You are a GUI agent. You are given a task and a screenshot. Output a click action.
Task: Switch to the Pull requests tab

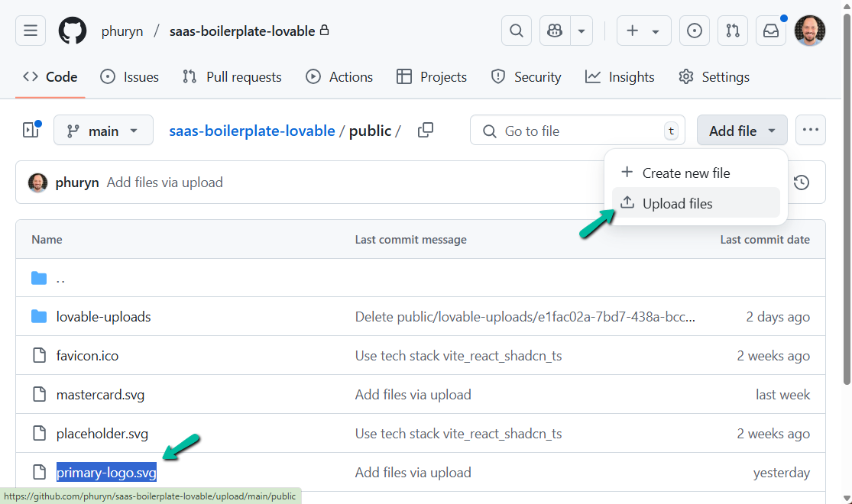(x=232, y=77)
